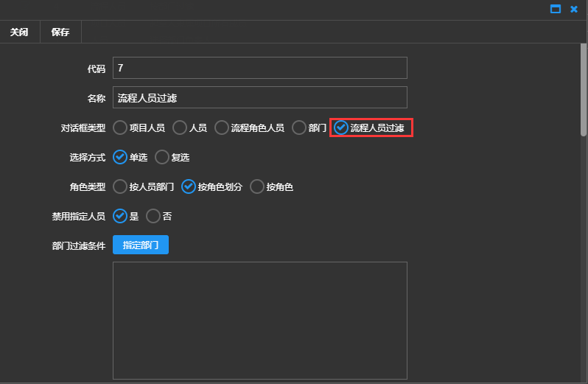Viewport: 588px width, 384px height.
Task: Select 流程角色人员 as dialog type
Action: pos(222,128)
